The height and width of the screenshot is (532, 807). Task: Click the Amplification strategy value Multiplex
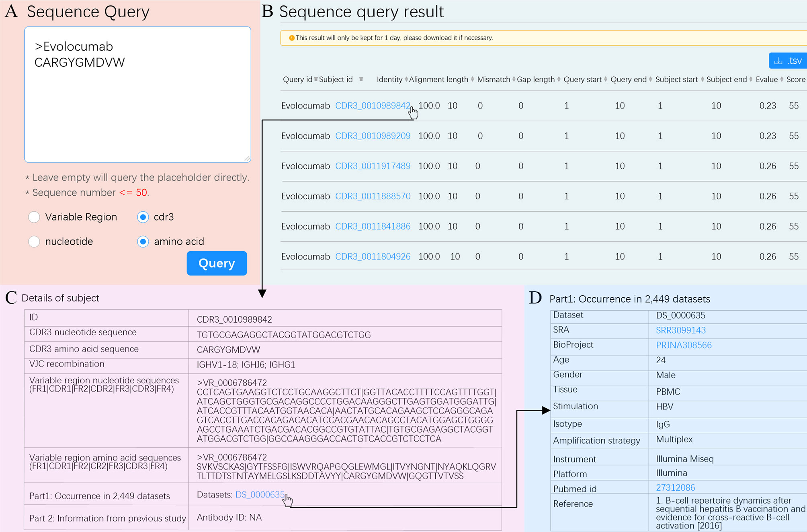[674, 439]
